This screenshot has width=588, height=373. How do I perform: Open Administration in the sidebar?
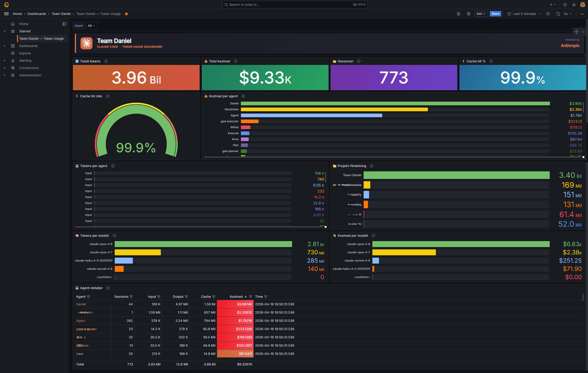pos(30,75)
